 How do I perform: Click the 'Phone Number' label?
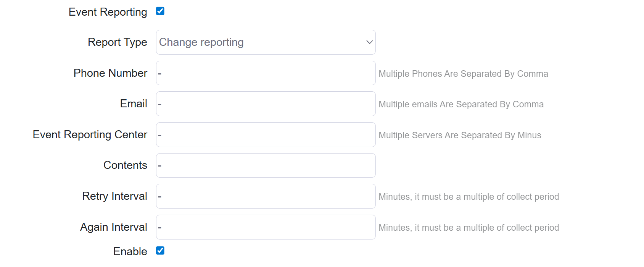pyautogui.click(x=110, y=73)
